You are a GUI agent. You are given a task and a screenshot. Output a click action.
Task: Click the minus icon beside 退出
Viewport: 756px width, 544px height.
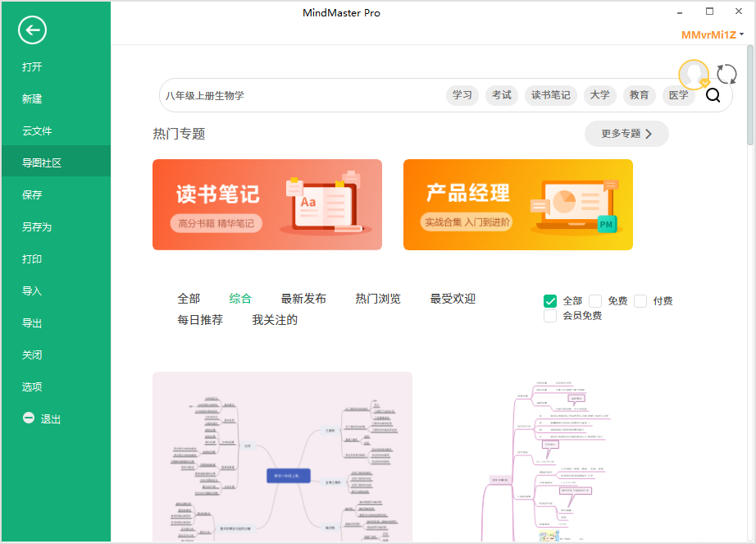click(x=29, y=418)
